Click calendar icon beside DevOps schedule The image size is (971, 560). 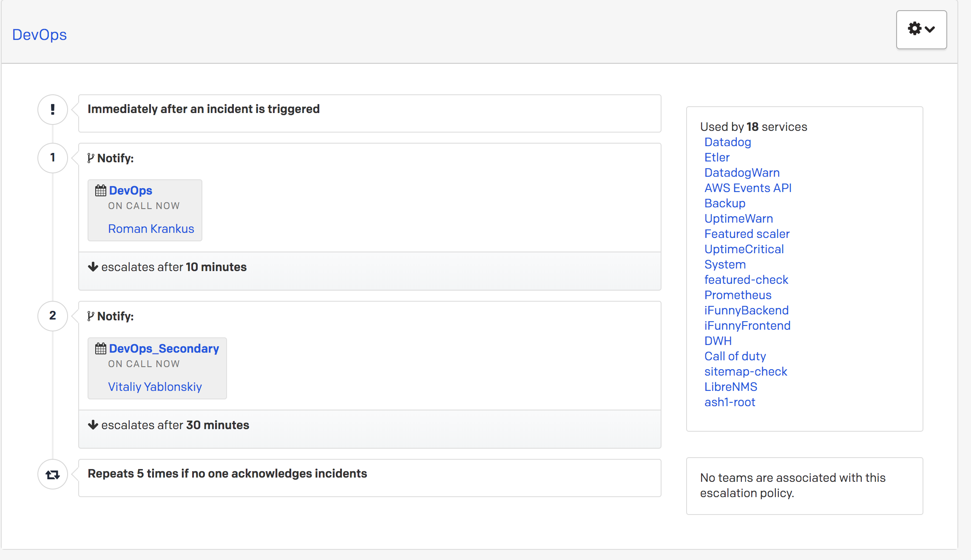pyautogui.click(x=101, y=191)
